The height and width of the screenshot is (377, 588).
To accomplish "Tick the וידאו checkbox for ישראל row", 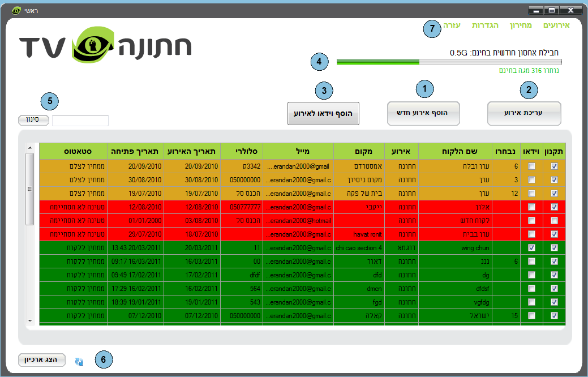I will click(531, 315).
